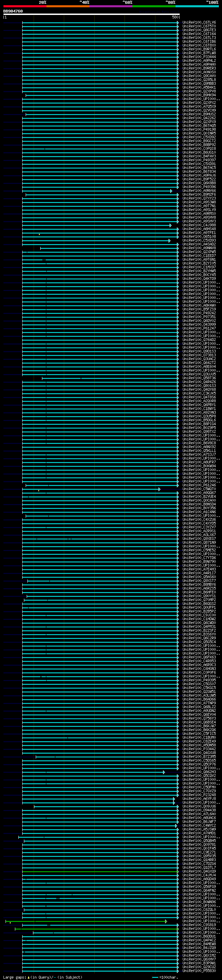Select the UniRef100_Q764D2 label
222x980 pixels.
[x=199, y=340]
